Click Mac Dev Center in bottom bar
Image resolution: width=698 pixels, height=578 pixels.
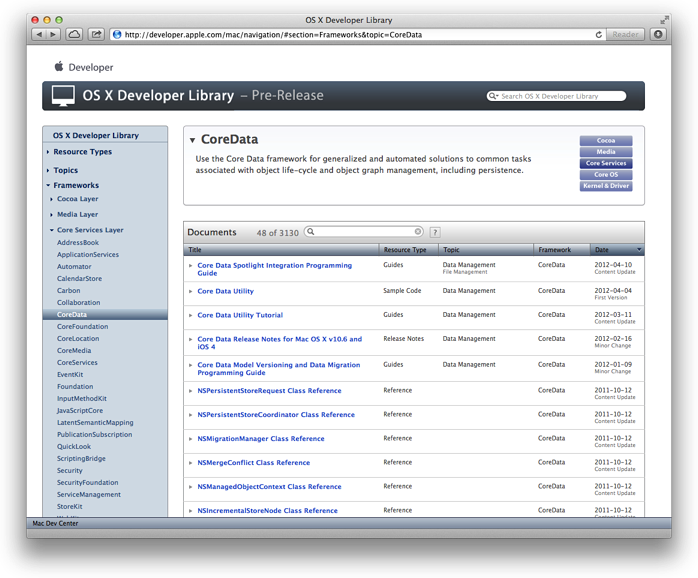click(55, 524)
